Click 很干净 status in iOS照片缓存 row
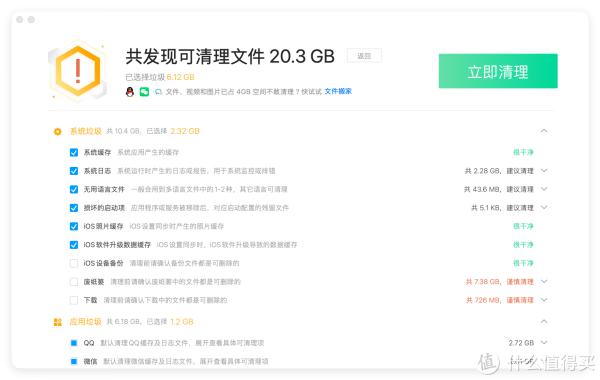The height and width of the screenshot is (380, 600). click(x=523, y=226)
